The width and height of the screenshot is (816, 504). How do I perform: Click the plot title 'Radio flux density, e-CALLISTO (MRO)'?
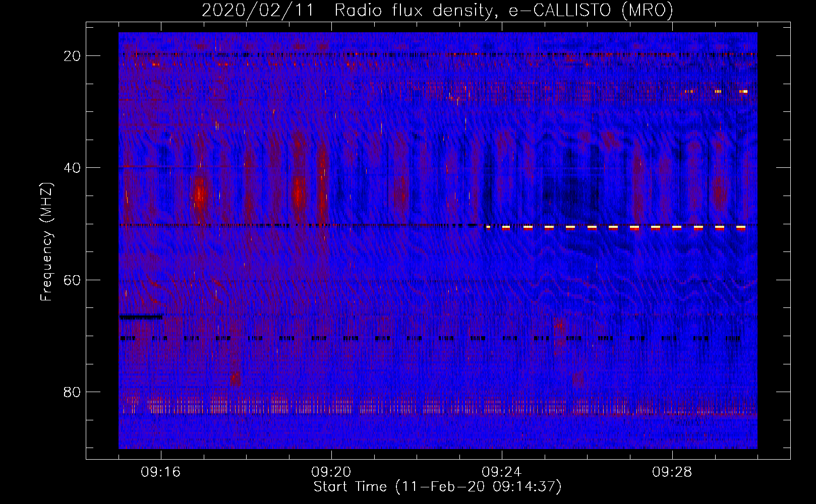[x=504, y=11]
